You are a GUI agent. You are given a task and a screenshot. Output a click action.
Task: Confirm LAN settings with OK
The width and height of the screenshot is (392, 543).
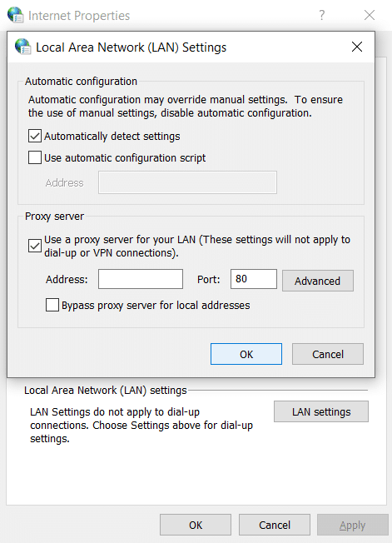tap(246, 354)
